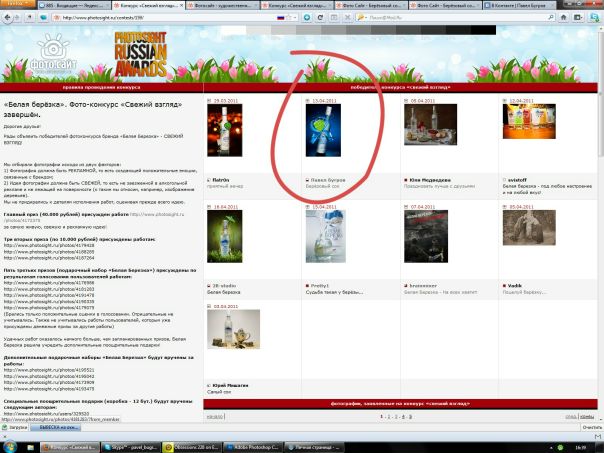Click the photosight.ru/photos/4179428 link
The width and height of the screenshot is (604, 453).
click(x=49, y=245)
